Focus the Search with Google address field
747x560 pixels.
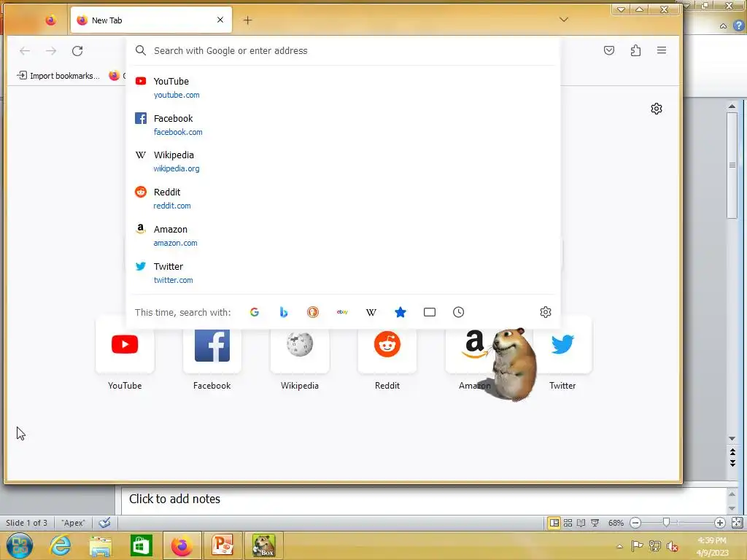tap(343, 50)
